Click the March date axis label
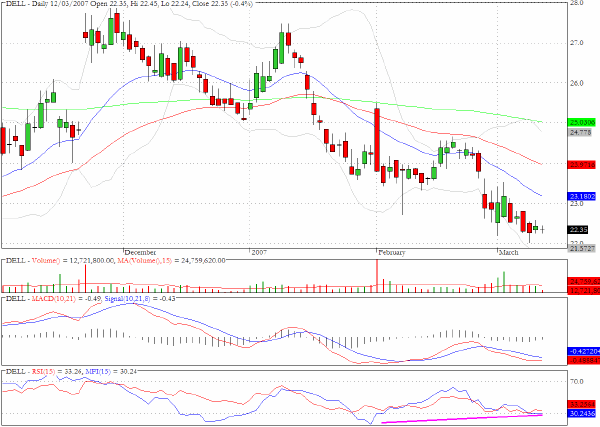The image size is (600, 427). (509, 253)
